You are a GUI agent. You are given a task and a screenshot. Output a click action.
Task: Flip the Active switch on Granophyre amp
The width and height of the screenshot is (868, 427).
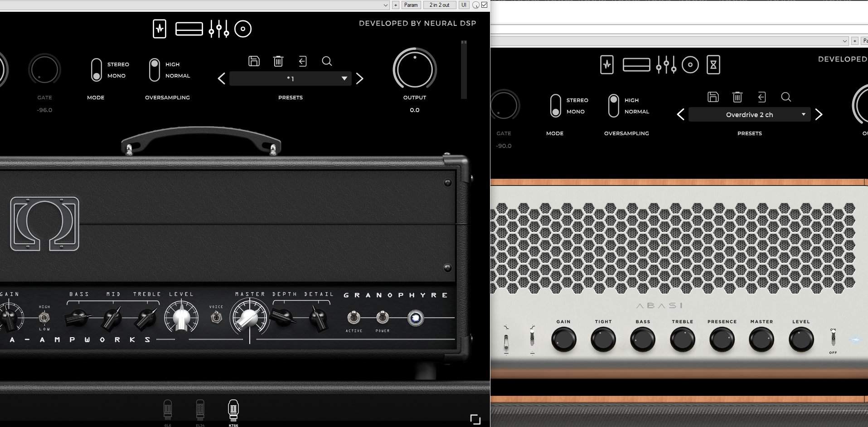coord(354,317)
